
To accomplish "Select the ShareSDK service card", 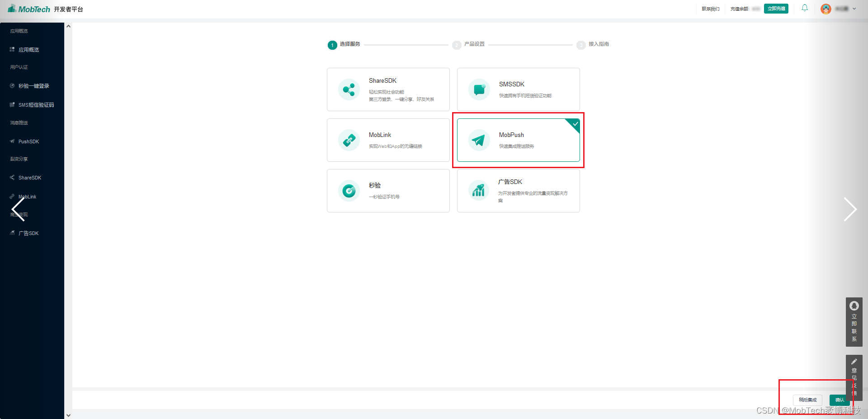I will point(388,89).
